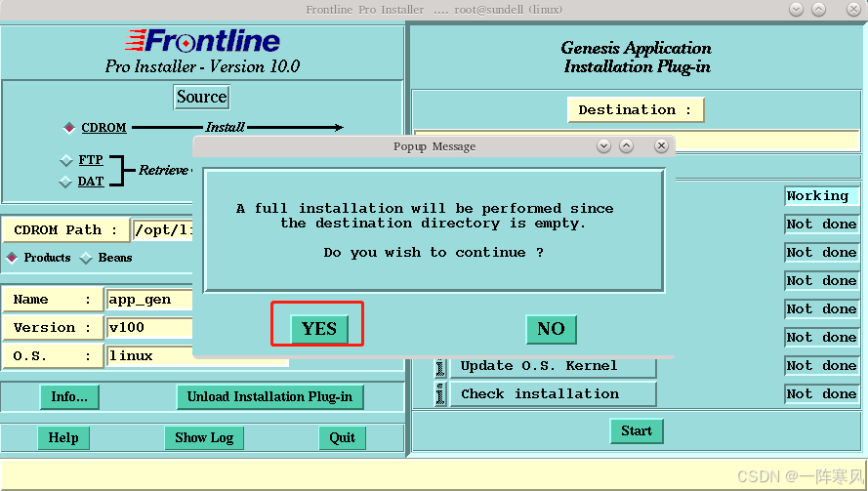Click the CDROM Path input field

click(x=163, y=229)
